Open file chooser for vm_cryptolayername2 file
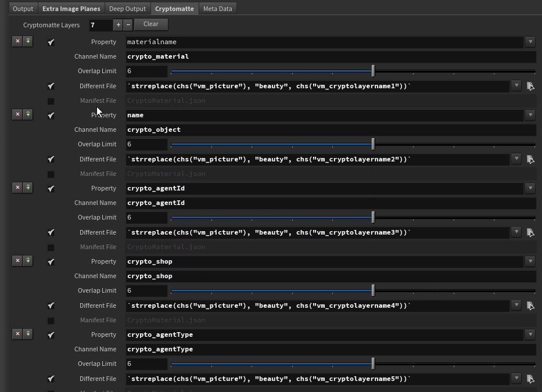Viewport: 542px width, 392px height. (x=530, y=159)
